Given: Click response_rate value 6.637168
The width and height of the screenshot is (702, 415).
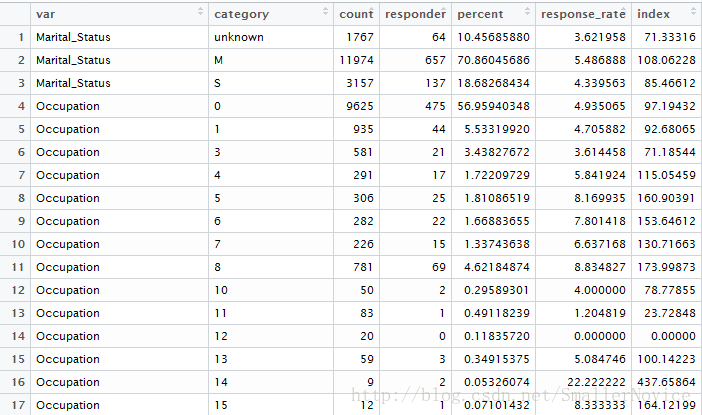Looking at the screenshot, I should 600,244.
